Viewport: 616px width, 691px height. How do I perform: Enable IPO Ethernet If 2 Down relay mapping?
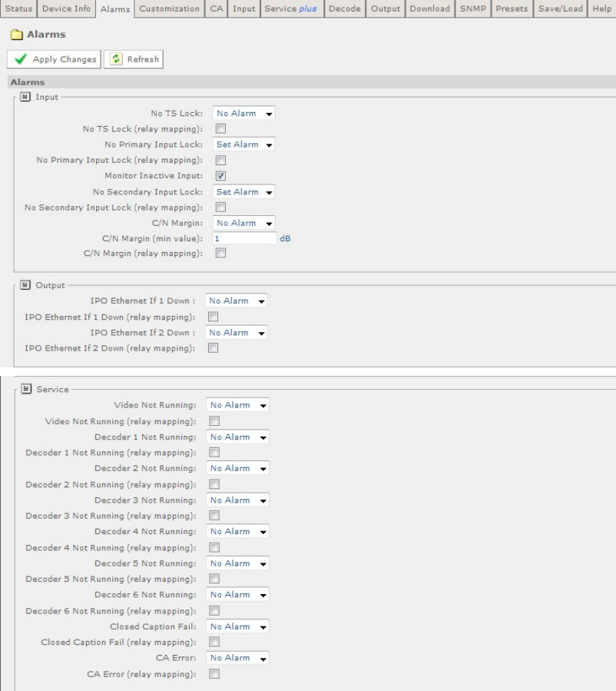[x=213, y=348]
